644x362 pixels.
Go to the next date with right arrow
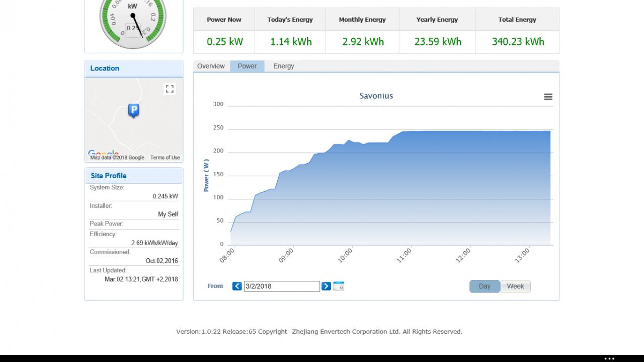(x=326, y=286)
